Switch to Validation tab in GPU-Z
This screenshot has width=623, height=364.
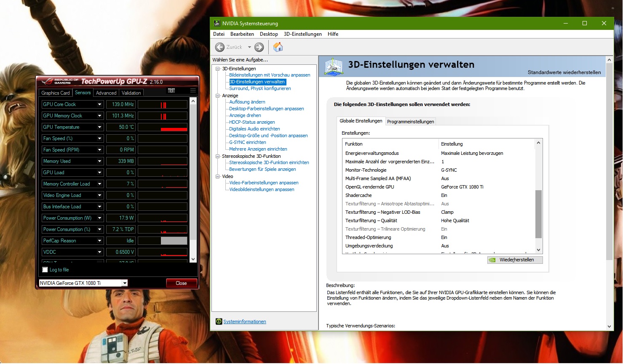tap(131, 93)
